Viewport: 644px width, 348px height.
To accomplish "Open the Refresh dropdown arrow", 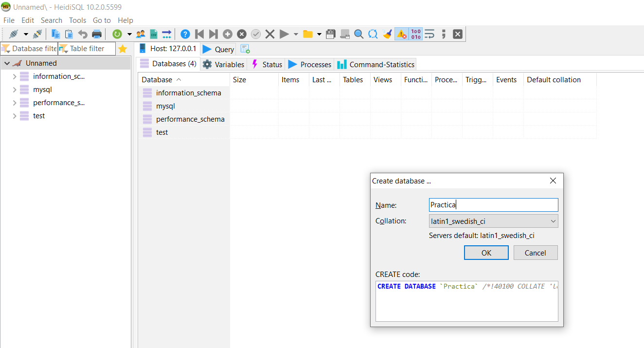I will 129,34.
